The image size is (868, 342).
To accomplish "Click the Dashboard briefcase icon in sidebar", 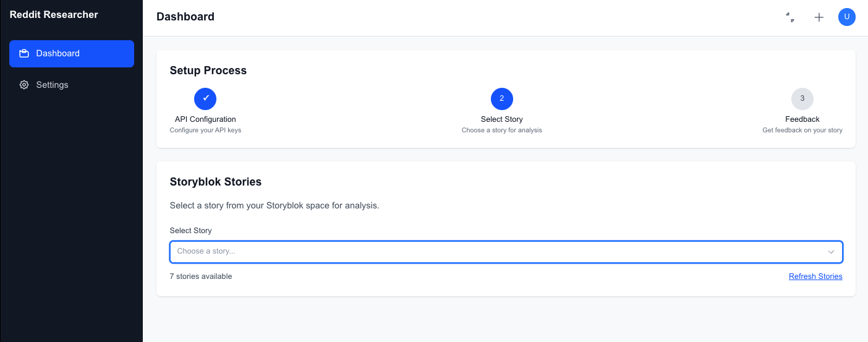I will pos(24,54).
